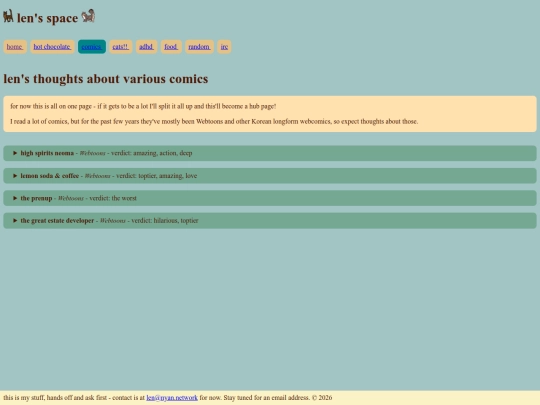The height and width of the screenshot is (405, 540).
Task: Click the cat icon left of the site title
Action: point(8,16)
